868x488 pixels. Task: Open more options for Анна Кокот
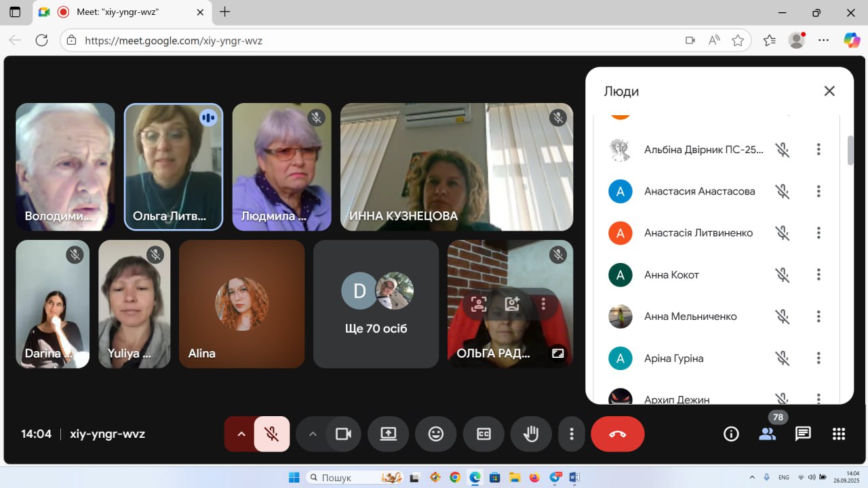(818, 274)
